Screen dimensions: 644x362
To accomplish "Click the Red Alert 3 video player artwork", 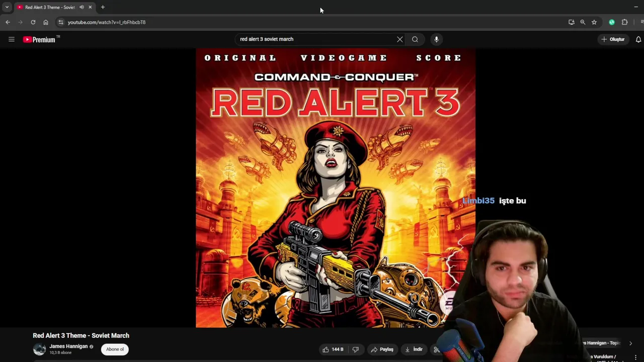I will click(336, 188).
